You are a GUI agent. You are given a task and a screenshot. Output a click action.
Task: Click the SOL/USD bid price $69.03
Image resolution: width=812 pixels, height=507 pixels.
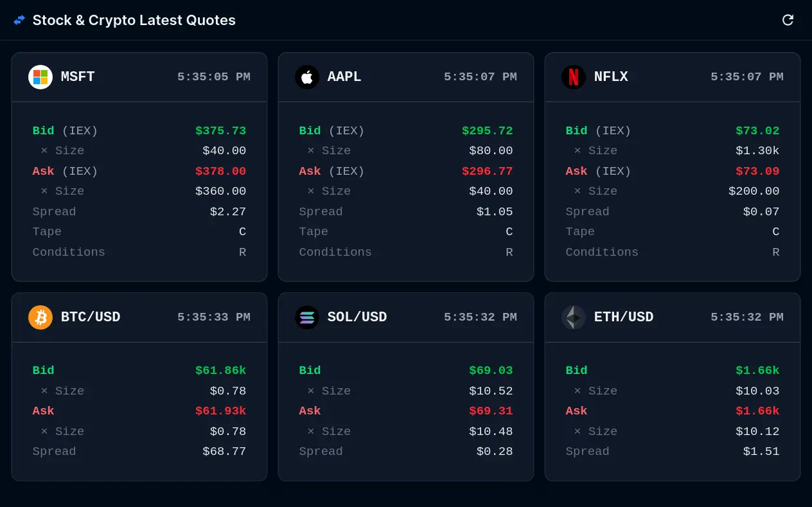491,371
